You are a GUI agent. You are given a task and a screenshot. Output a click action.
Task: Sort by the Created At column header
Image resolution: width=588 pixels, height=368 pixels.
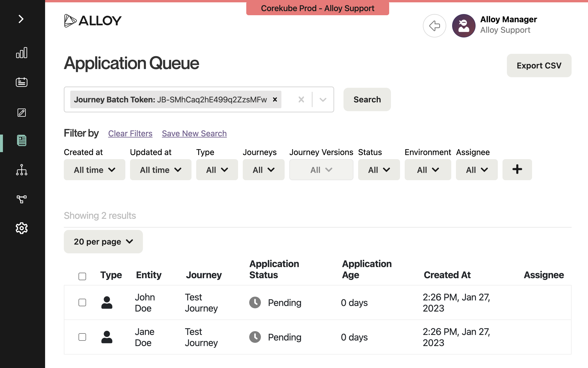[x=447, y=275]
